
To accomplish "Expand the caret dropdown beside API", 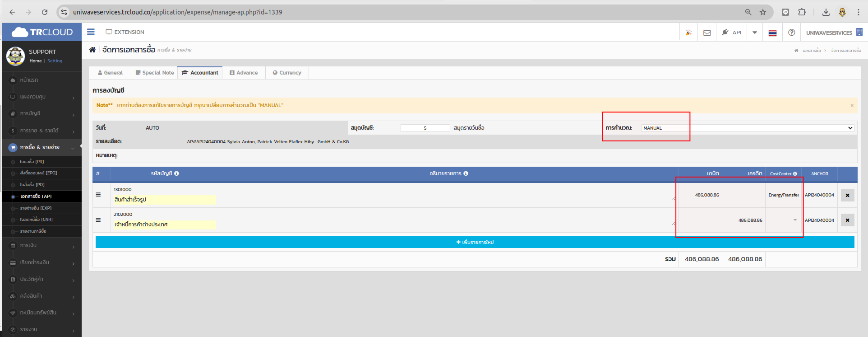I will click(x=755, y=33).
